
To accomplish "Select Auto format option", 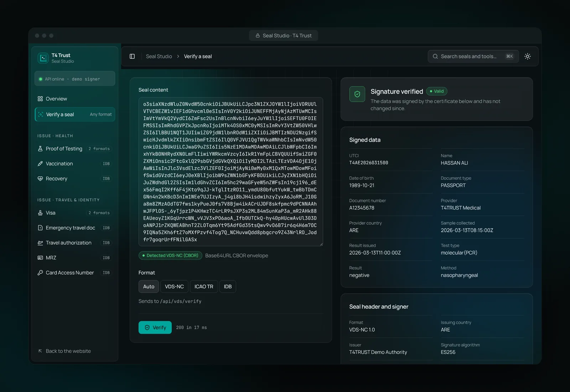I will (149, 287).
